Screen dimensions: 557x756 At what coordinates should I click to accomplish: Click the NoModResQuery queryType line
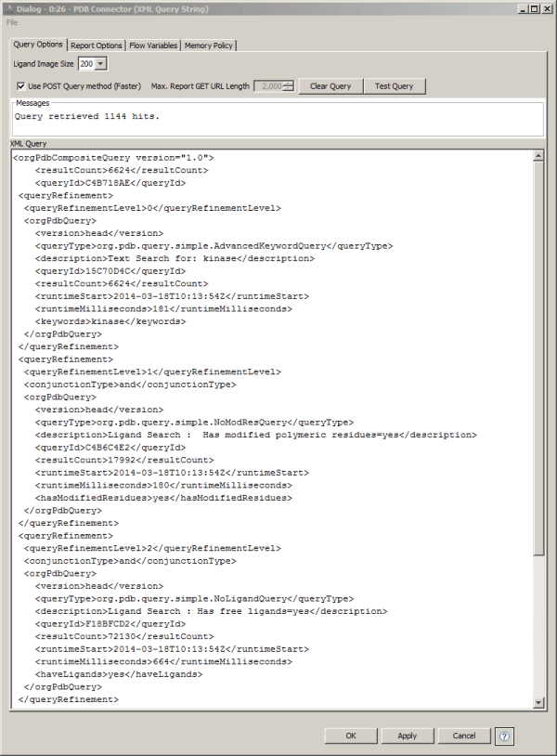(195, 423)
